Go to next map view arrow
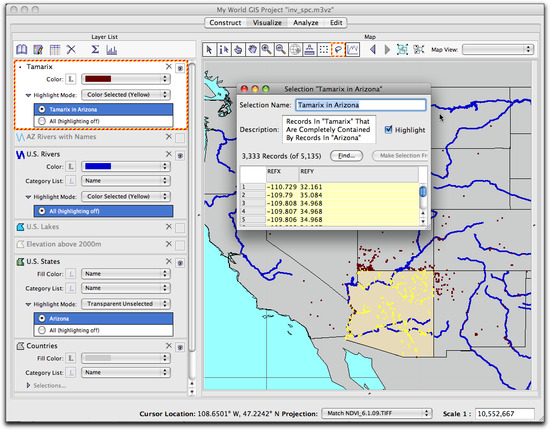This screenshot has height=430, width=550. click(x=388, y=49)
